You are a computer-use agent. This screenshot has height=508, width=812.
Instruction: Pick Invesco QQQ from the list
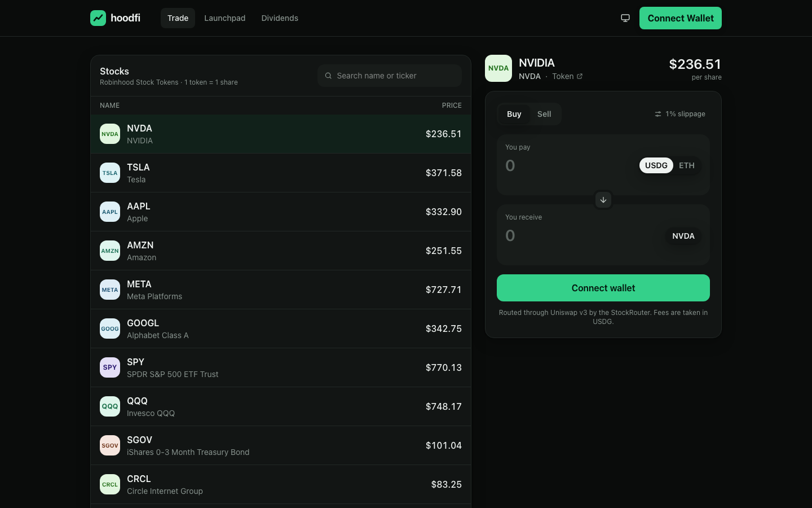pos(151,413)
